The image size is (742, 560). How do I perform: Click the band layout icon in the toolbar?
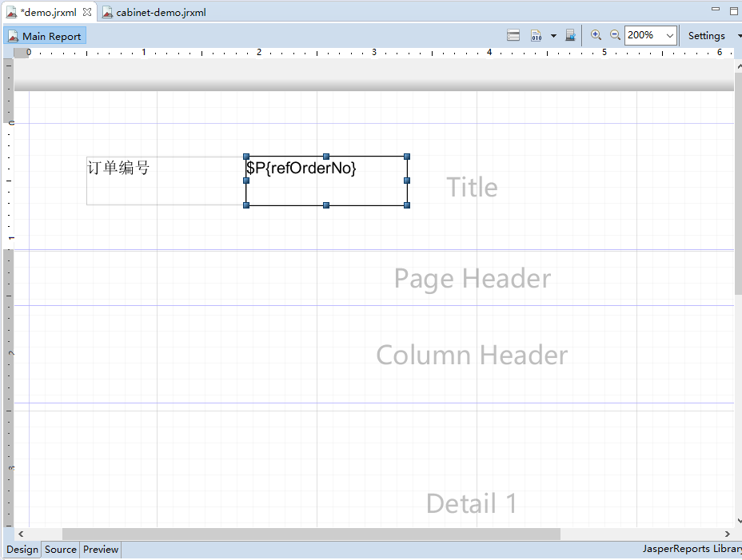coord(513,35)
